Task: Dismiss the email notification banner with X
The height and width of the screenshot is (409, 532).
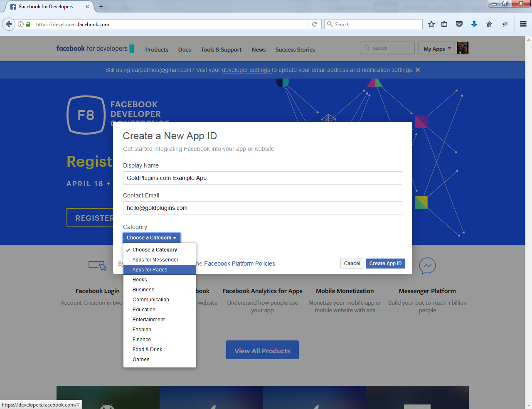Action: tap(418, 70)
